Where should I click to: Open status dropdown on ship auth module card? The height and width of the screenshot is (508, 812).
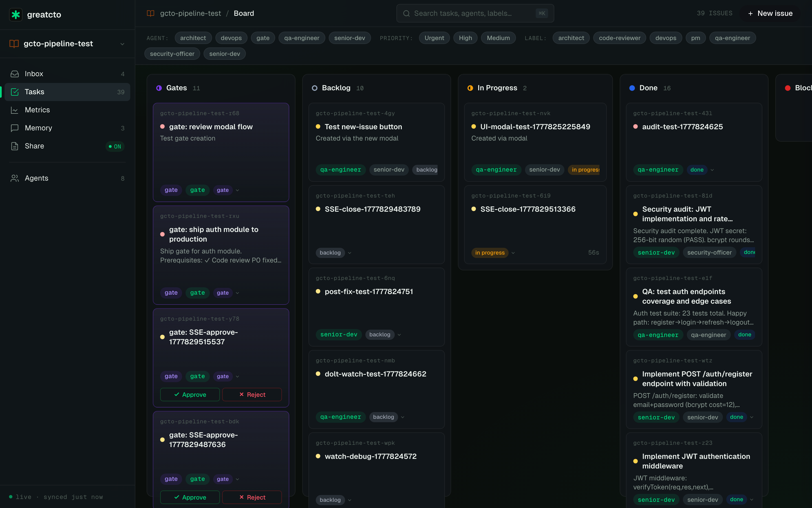click(237, 293)
